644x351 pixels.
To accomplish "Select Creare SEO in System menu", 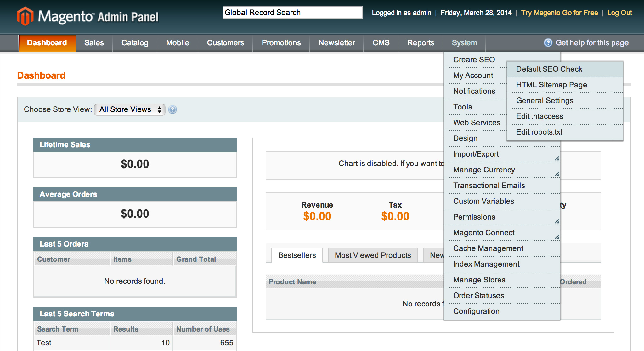I will (475, 60).
